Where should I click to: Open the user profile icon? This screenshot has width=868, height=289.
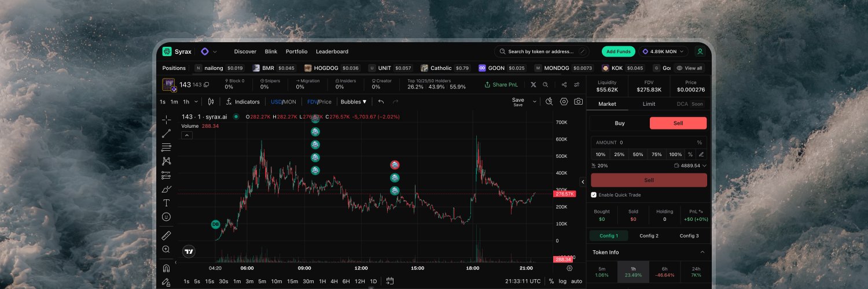coord(700,51)
